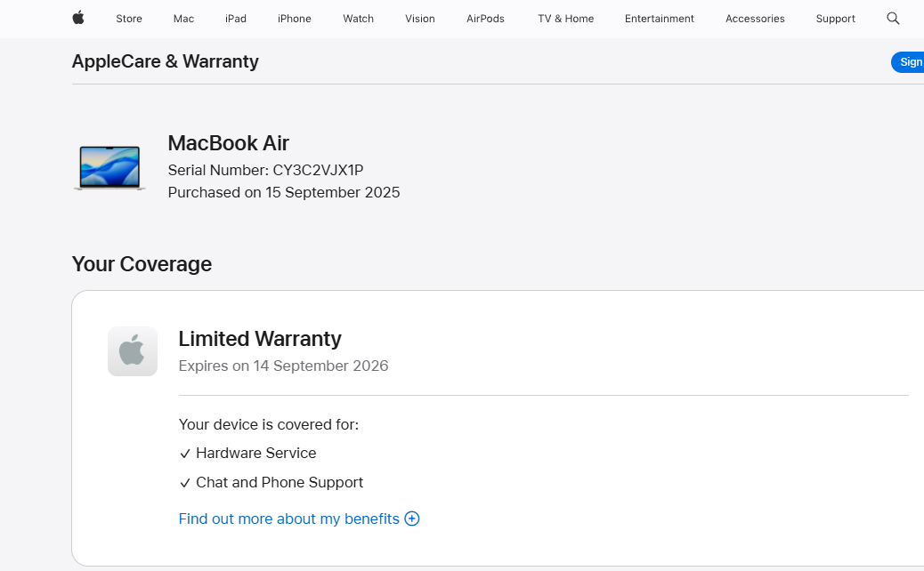Image resolution: width=924 pixels, height=571 pixels.
Task: Click the plus circle icon beside benefits link
Action: tap(412, 519)
